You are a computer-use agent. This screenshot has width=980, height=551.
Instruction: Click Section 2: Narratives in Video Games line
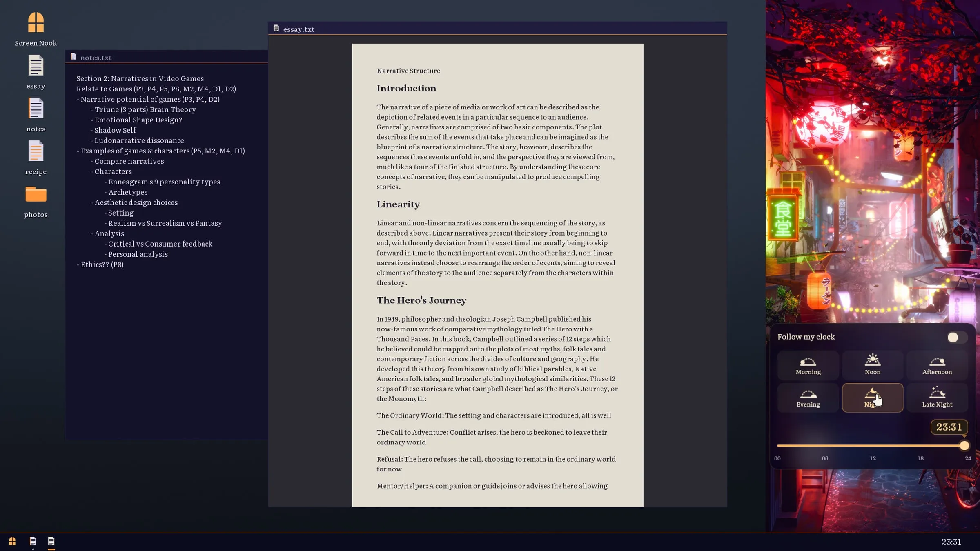point(140,78)
